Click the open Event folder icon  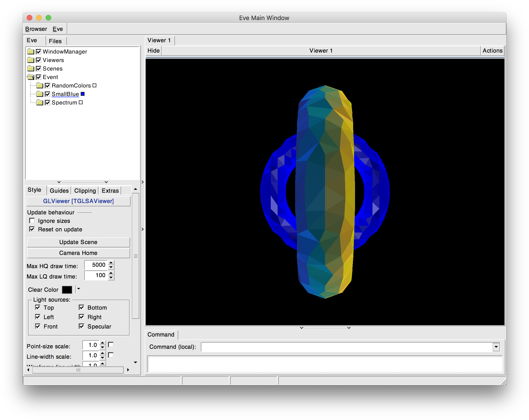30,77
